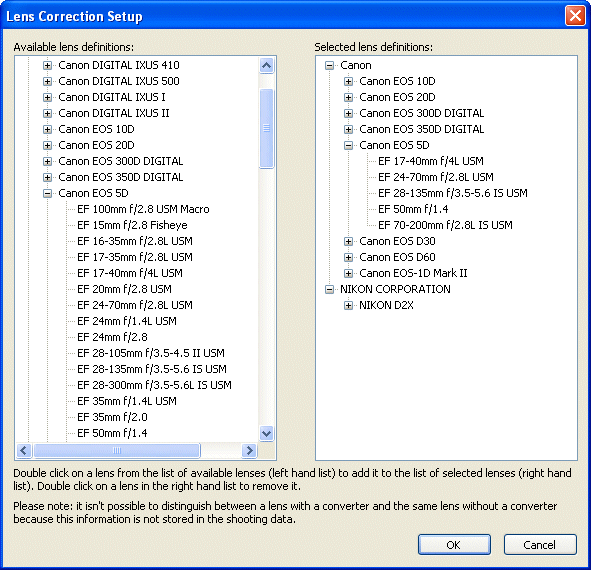Click Canon DIGITAL IXUS 410 label
This screenshot has height=570, width=591.
[x=119, y=65]
